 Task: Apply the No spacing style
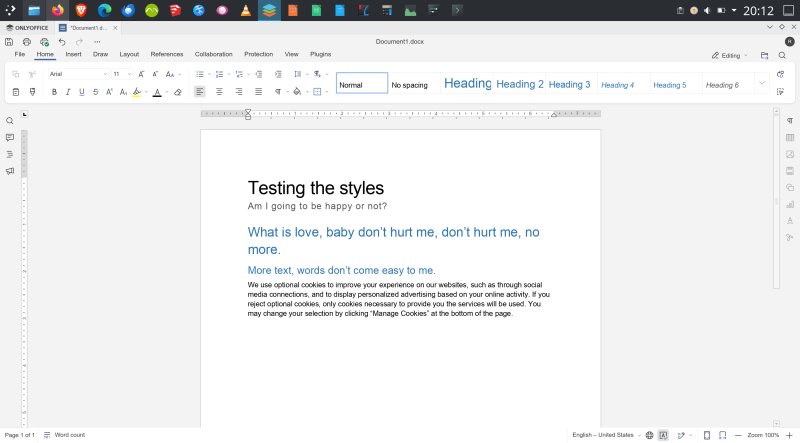coord(414,84)
